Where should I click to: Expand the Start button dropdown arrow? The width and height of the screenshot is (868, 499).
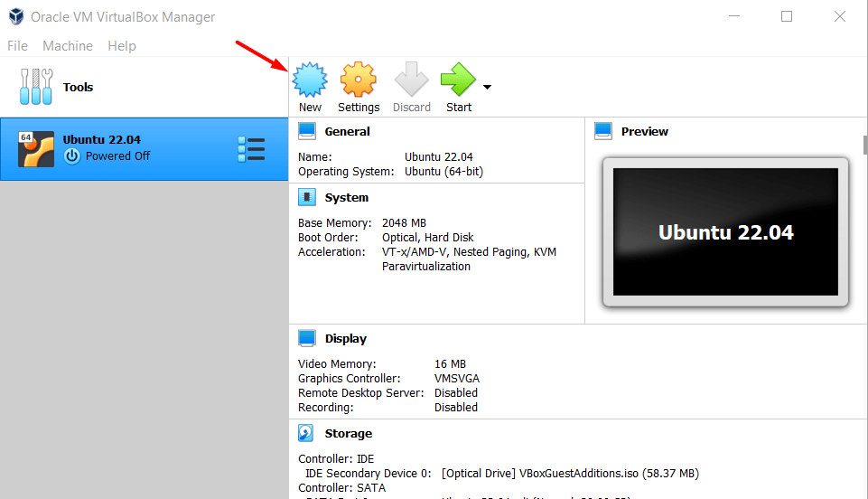[x=487, y=87]
